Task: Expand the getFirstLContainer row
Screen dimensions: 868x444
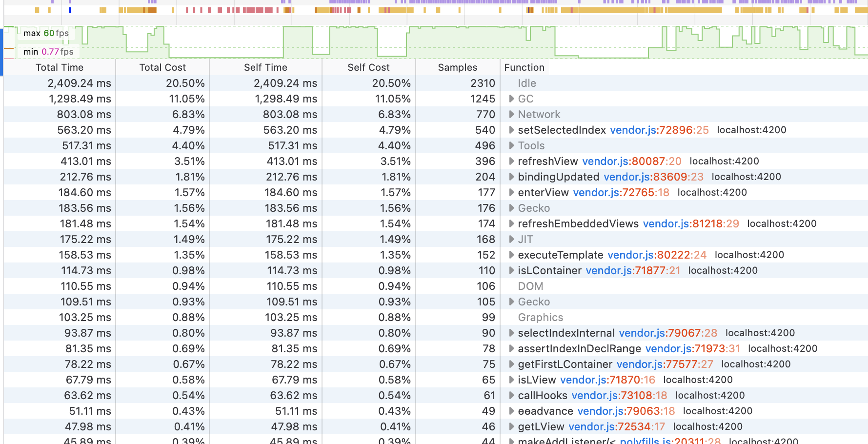Action: (x=511, y=364)
